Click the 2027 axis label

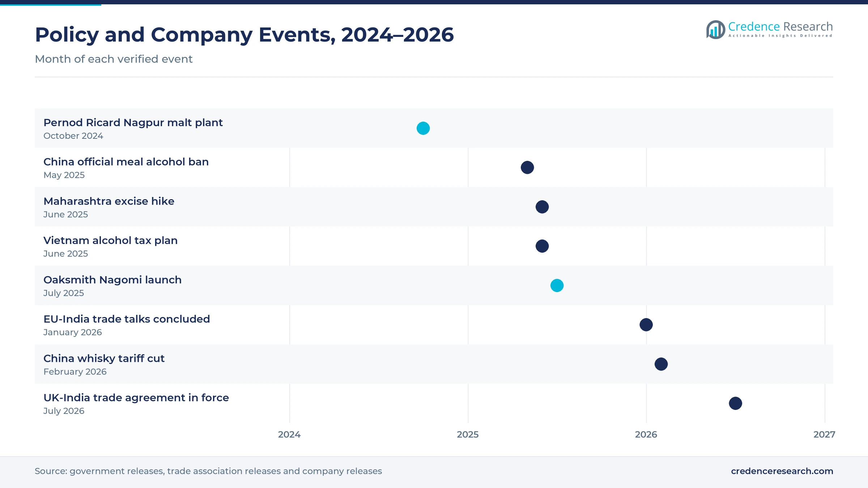[824, 435]
